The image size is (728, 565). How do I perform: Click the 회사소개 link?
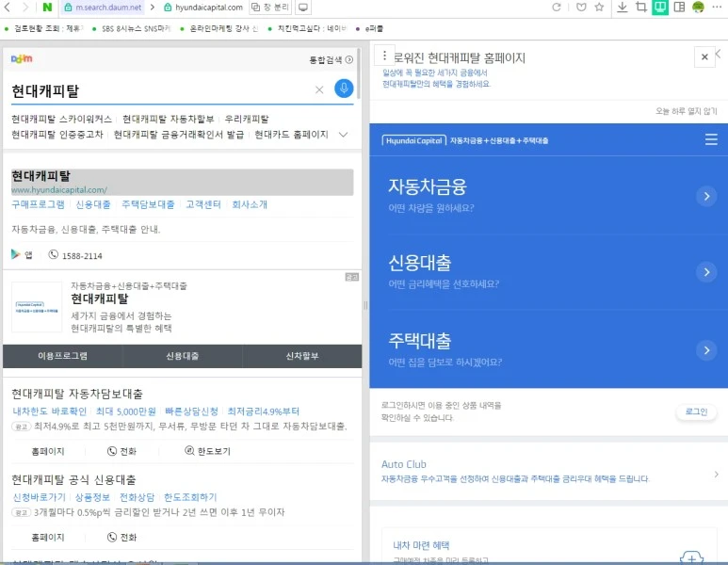(250, 204)
